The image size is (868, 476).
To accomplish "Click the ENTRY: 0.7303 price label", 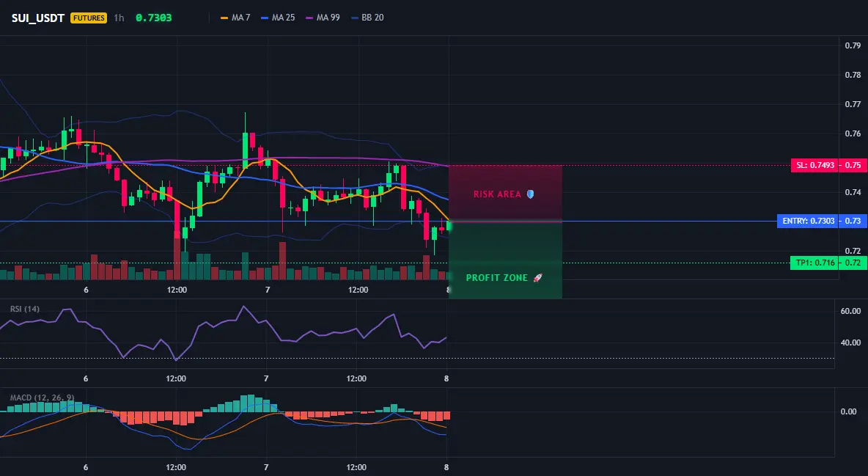I will point(808,221).
